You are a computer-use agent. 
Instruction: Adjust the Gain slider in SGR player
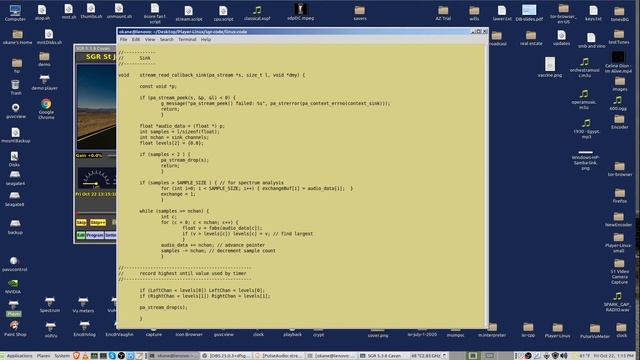click(x=111, y=156)
